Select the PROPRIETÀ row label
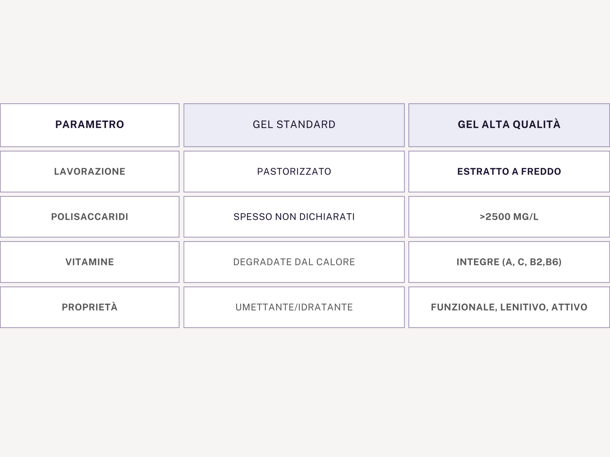Viewport: 610px width, 457px height. pos(90,307)
